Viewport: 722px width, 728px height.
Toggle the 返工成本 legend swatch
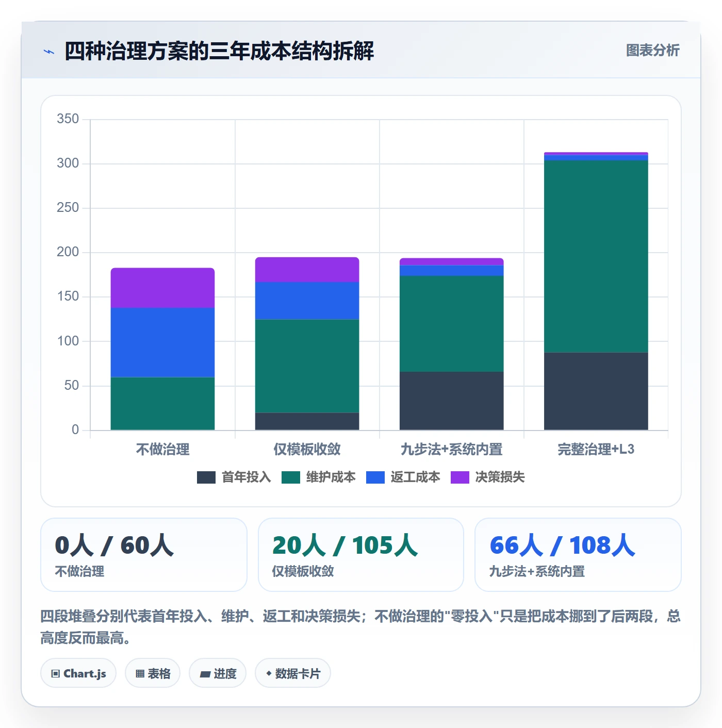pos(375,477)
